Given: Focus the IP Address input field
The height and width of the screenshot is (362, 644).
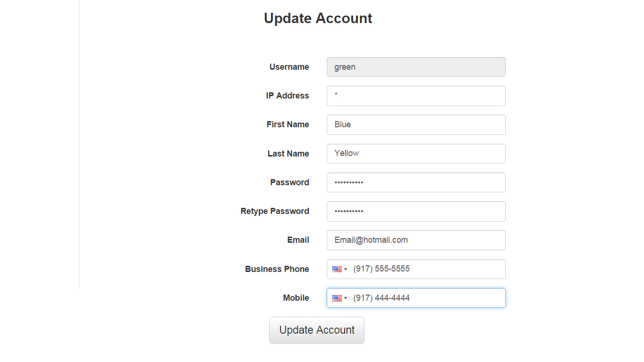Looking at the screenshot, I should click(x=416, y=96).
